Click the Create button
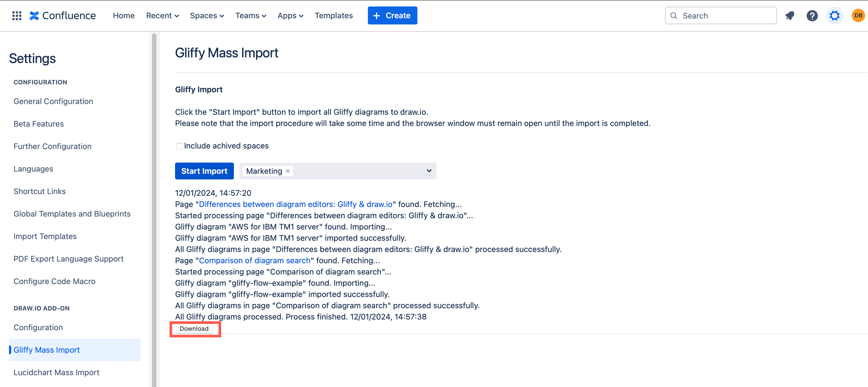The image size is (868, 387). [392, 15]
